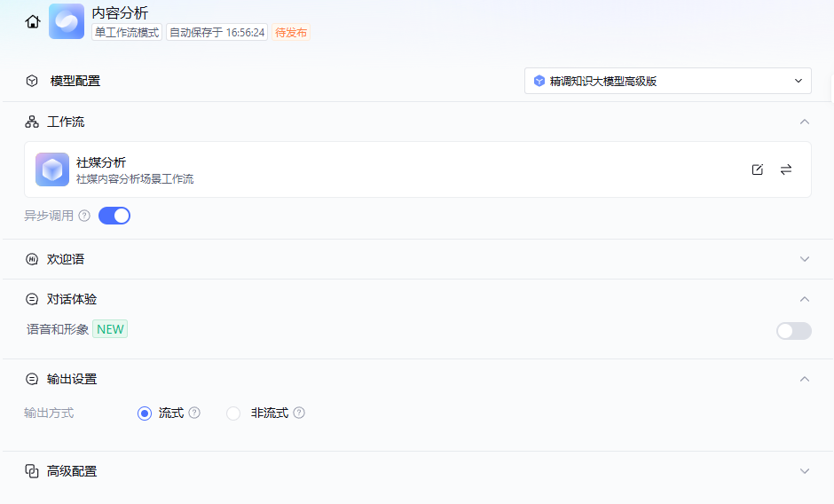Click the 欢迎语 heading text
The width and height of the screenshot is (834, 504).
(66, 259)
